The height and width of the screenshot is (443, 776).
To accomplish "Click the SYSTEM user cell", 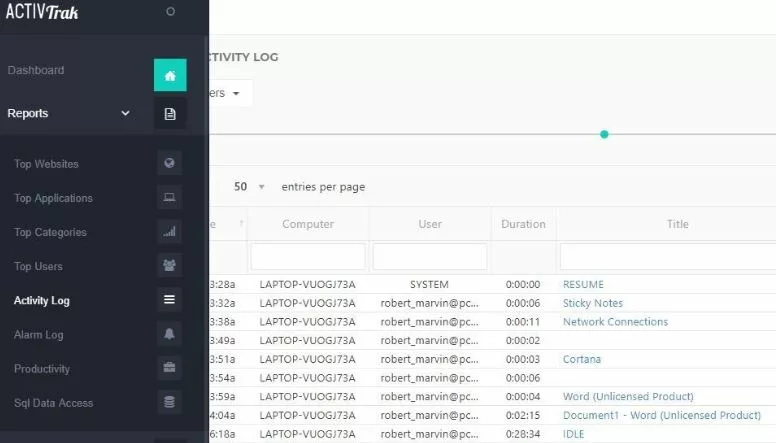I will tap(429, 285).
